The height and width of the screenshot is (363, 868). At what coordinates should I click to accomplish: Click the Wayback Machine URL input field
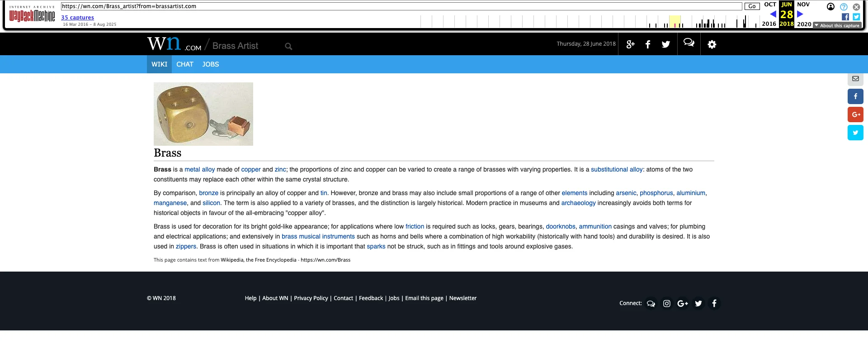(x=401, y=6)
